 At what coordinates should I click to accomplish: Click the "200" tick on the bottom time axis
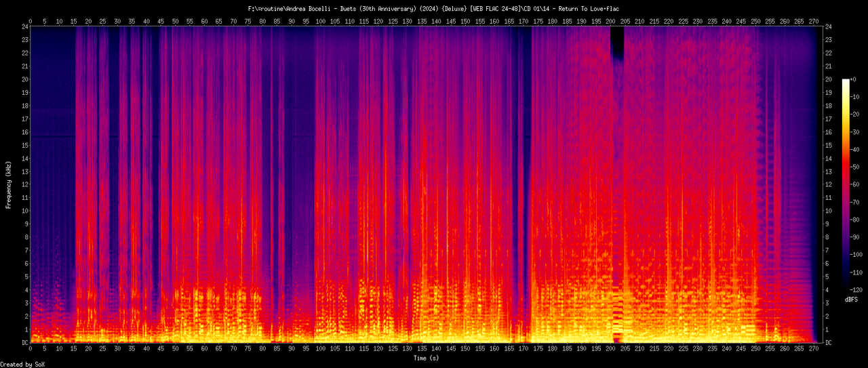[610, 350]
